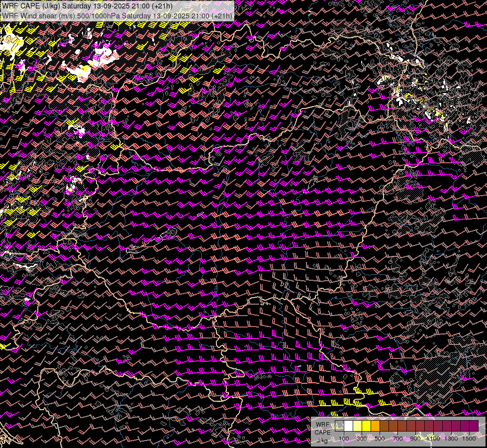The height and width of the screenshot is (448, 487).
Task: Select the transparent first legend swatch
Action: click(x=339, y=426)
